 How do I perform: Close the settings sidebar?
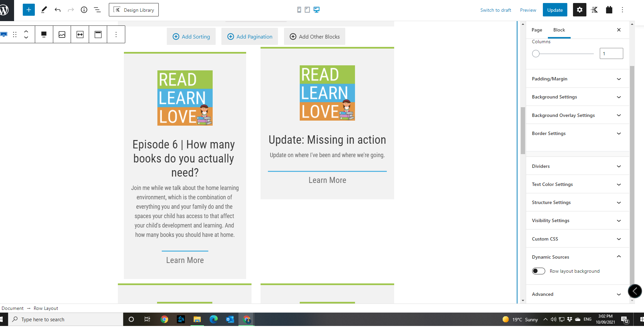click(x=619, y=30)
